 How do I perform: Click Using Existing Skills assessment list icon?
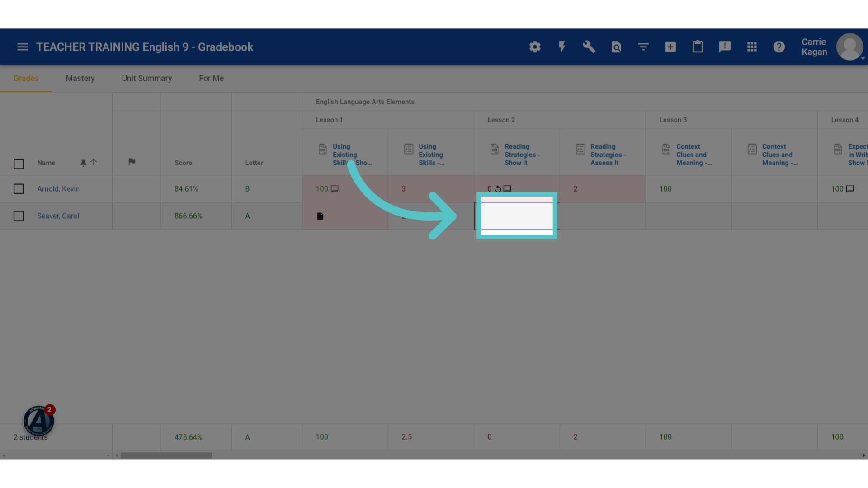[x=409, y=149]
